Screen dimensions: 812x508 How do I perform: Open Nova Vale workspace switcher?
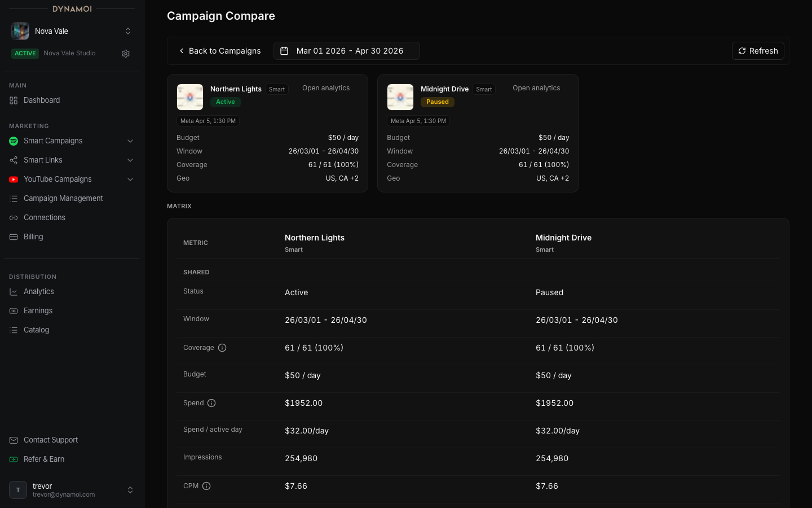coord(72,31)
